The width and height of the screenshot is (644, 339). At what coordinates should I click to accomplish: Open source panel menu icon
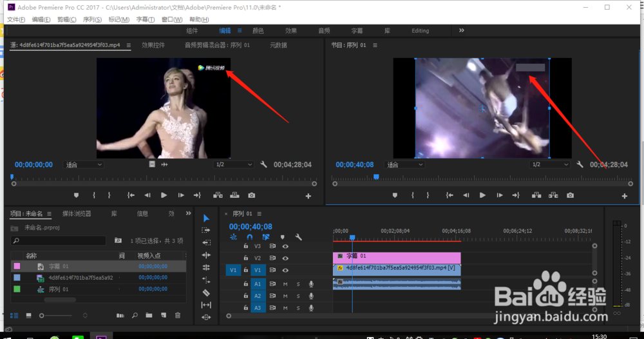coord(129,45)
